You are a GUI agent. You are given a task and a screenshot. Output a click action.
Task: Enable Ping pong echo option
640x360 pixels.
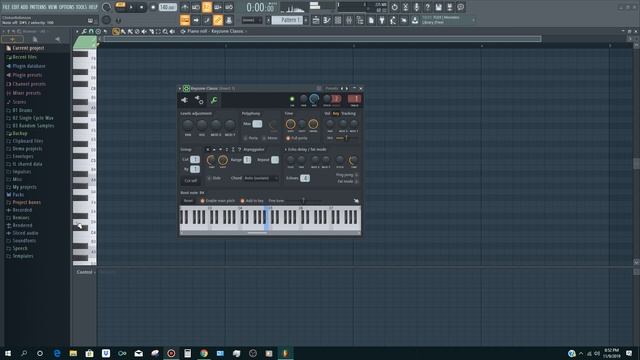(x=347, y=175)
